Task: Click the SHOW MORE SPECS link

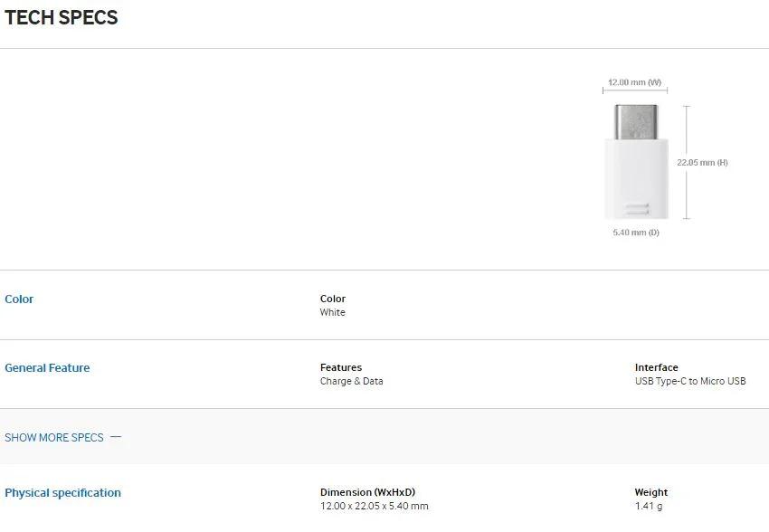Action: tap(54, 438)
